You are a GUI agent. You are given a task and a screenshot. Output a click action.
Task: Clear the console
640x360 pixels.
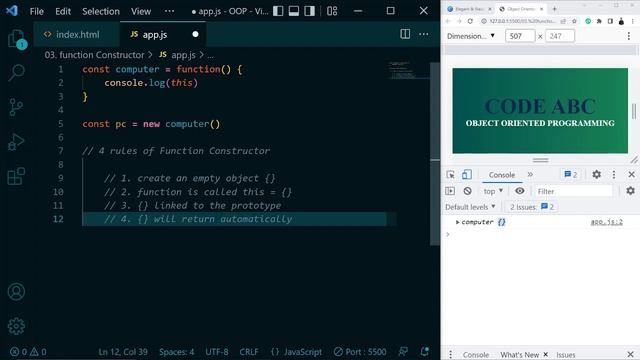tap(467, 191)
